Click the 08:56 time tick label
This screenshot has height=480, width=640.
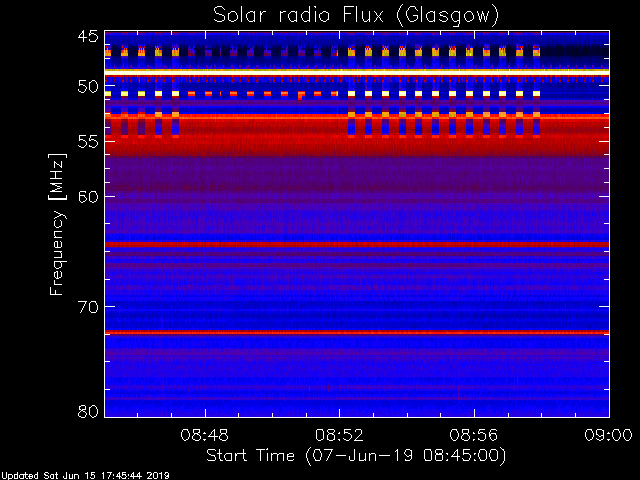tap(474, 435)
